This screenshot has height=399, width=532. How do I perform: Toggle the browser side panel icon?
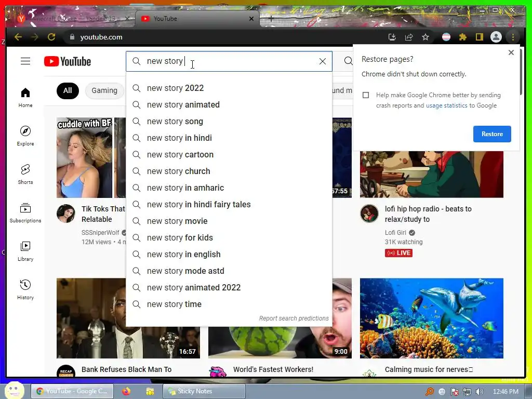click(479, 37)
